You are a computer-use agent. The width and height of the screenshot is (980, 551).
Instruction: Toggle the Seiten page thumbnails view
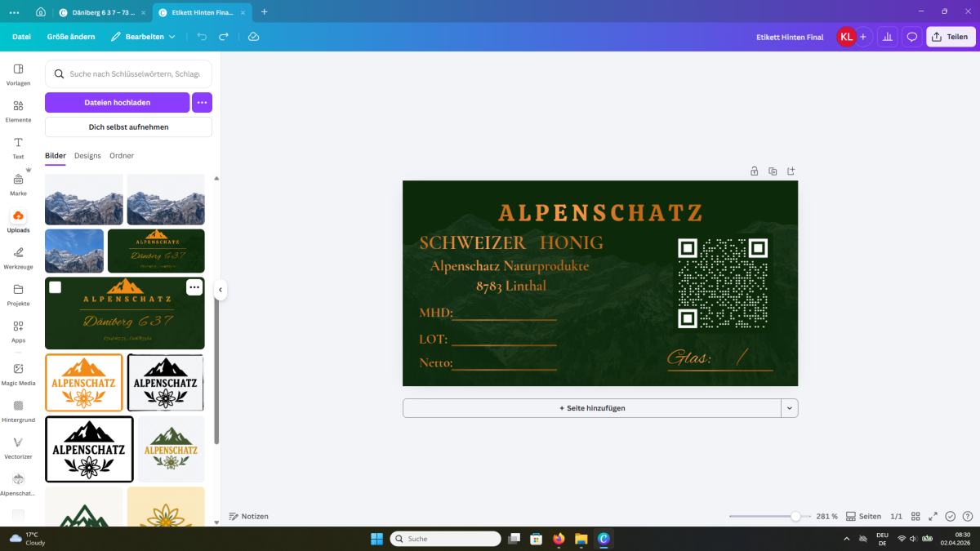tap(863, 516)
